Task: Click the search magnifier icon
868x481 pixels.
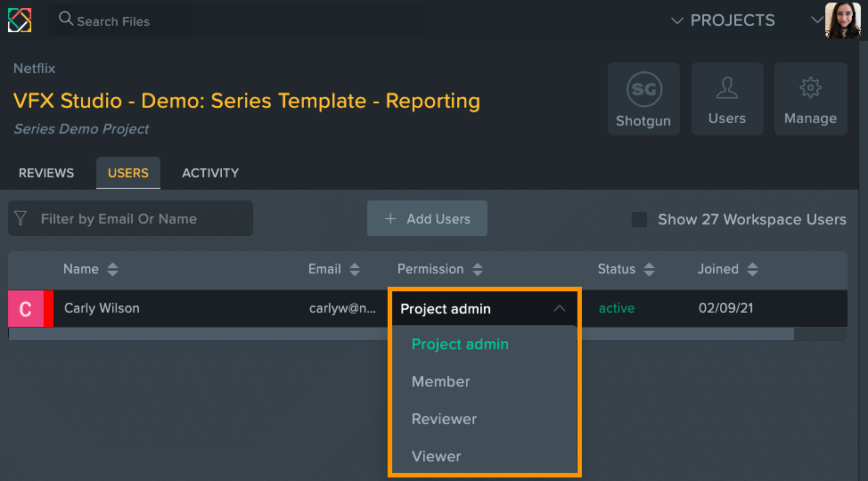Action: coord(66,19)
